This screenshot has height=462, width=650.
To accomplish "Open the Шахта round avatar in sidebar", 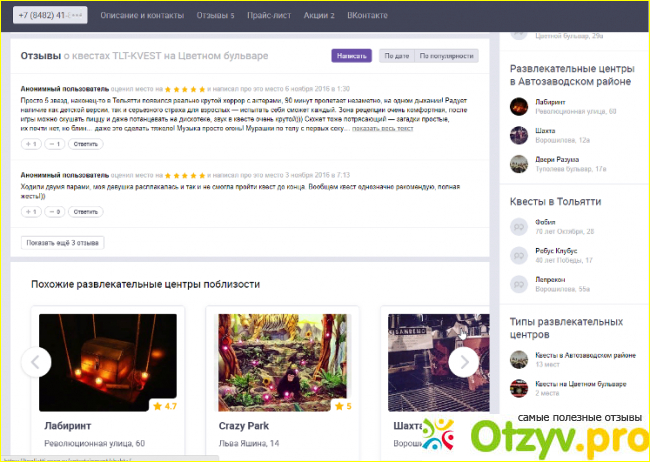I will 519,135.
